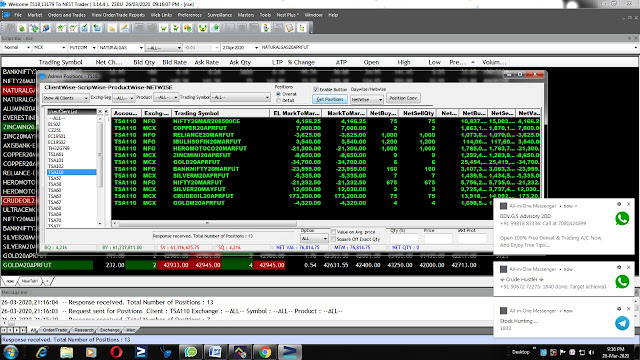
Task: Check Square Off Exact Qty option
Action: (x=333, y=239)
